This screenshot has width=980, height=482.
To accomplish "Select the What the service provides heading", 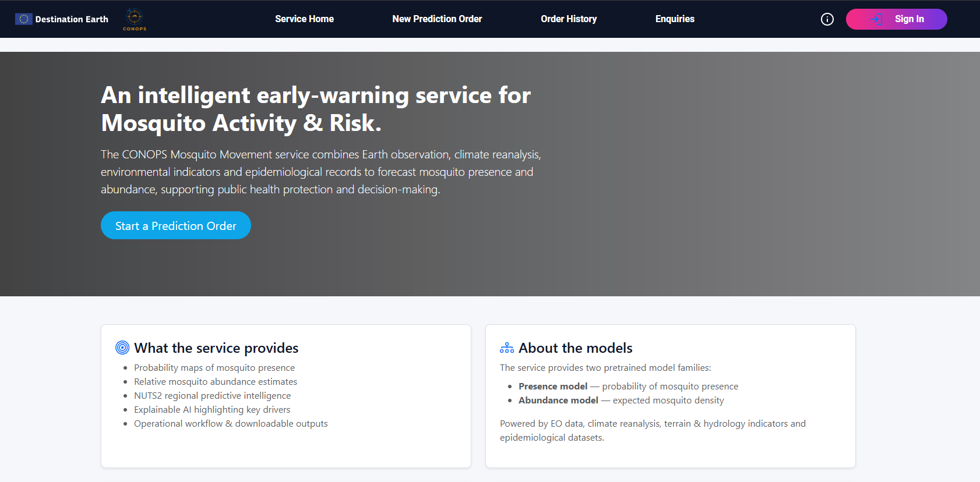I will click(216, 348).
